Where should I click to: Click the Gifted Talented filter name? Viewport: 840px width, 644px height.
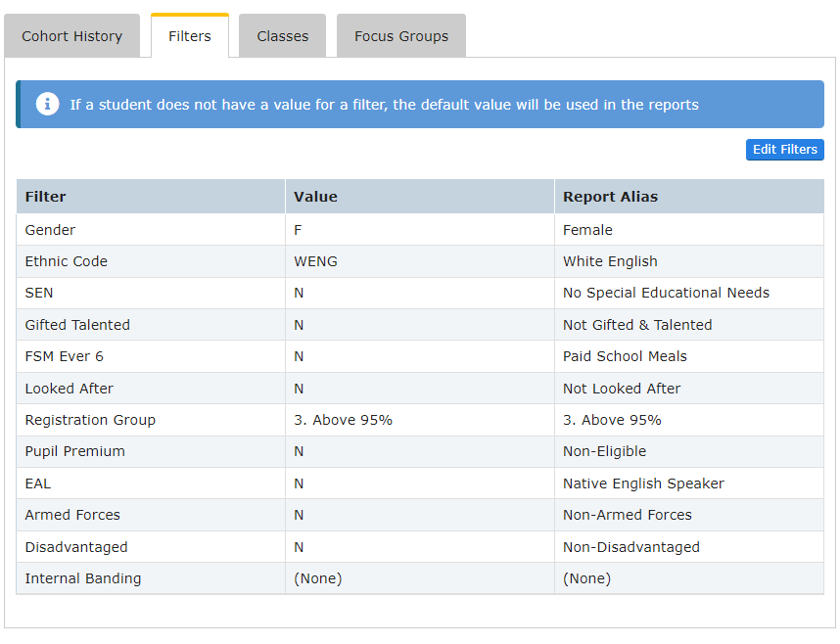77,325
